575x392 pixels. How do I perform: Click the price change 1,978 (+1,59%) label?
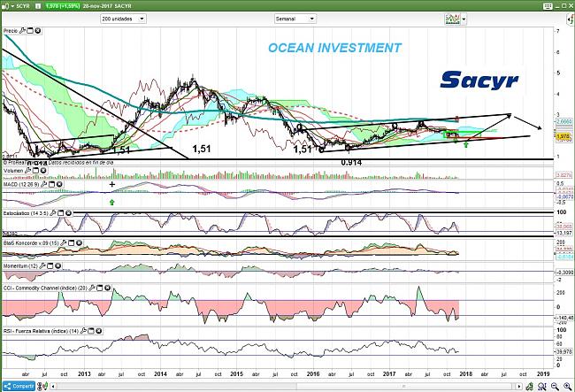tap(62, 6)
